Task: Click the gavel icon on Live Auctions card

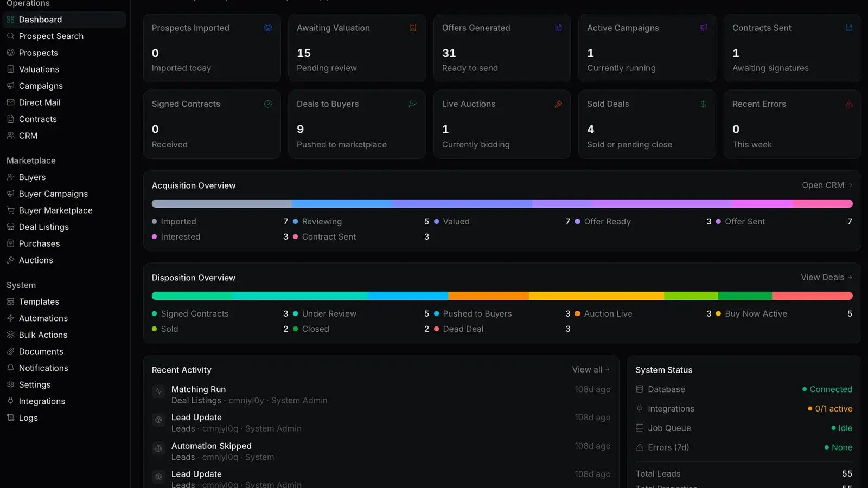Action: 558,104
